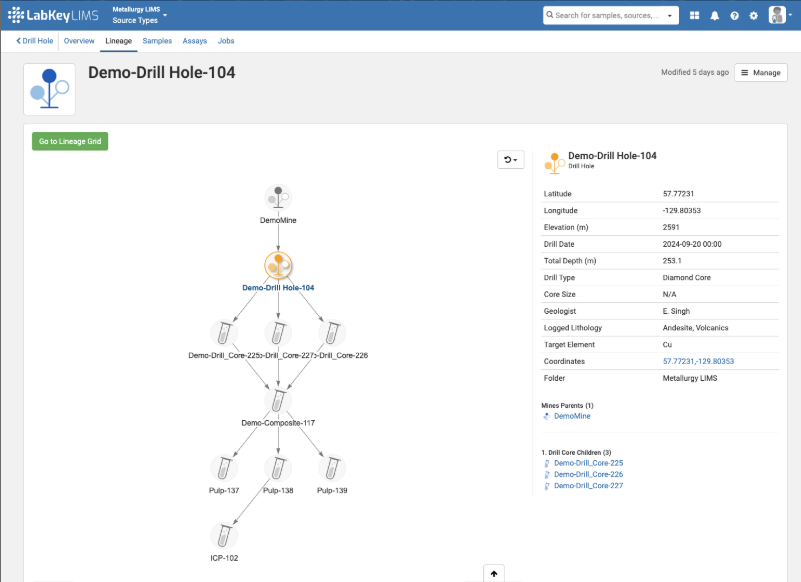
Task: Expand the Source Types navigation menu
Action: click(x=140, y=20)
